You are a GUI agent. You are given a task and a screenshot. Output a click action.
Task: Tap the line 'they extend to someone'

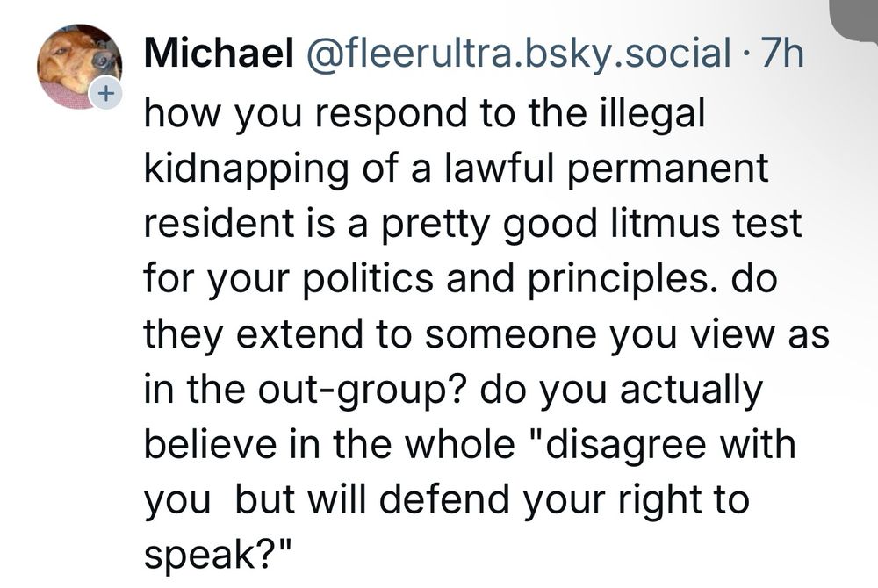click(x=486, y=334)
